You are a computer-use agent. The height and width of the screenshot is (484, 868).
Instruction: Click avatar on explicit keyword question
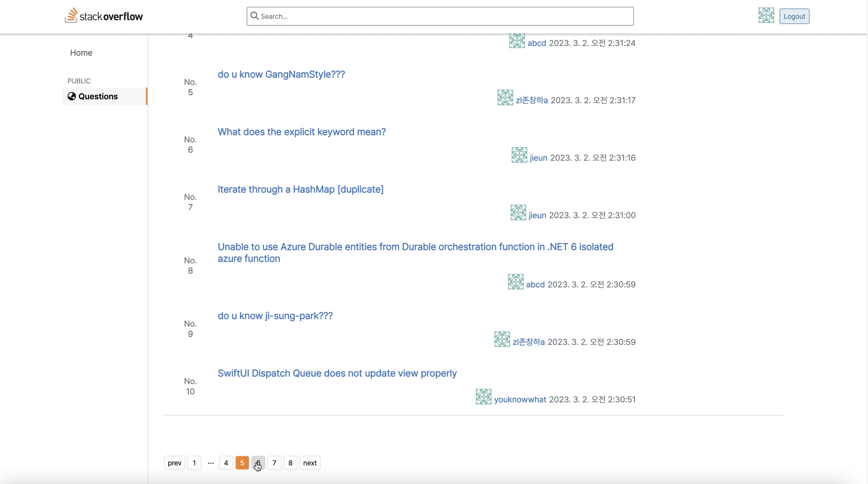[x=519, y=155]
